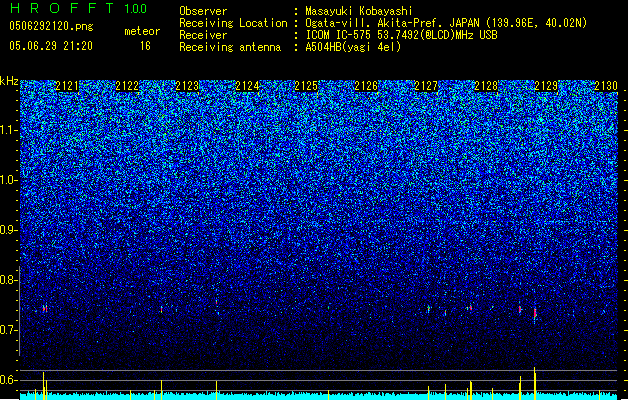Image resolution: width=629 pixels, height=400 pixels.
Task: Click the "Receiving Location" field label
Action: pyautogui.click(x=233, y=23)
